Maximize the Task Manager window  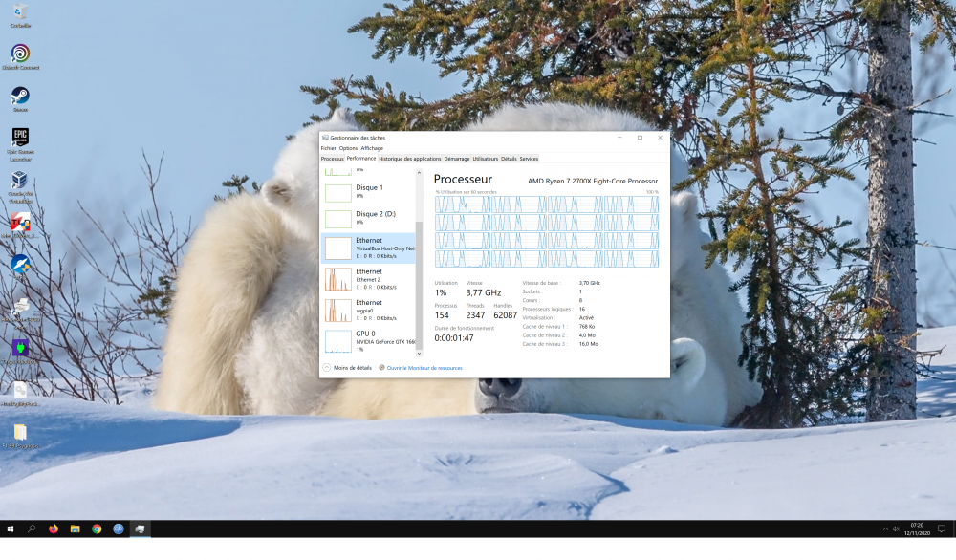[x=640, y=138]
